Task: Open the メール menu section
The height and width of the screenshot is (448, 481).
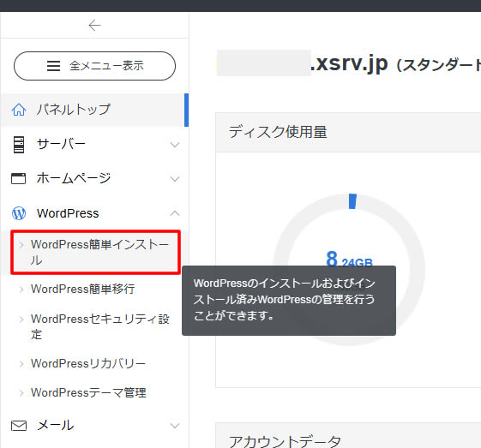Action: 94,426
